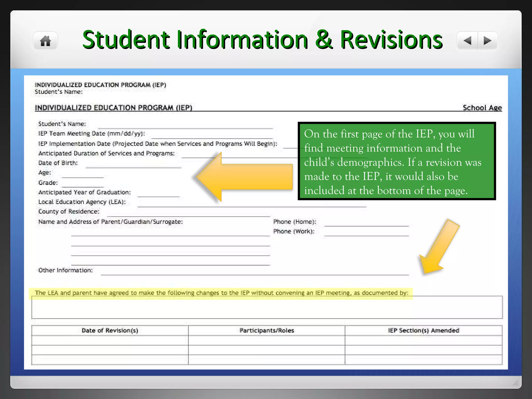Image resolution: width=532 pixels, height=399 pixels.
Task: Click the yellow highlighted LEA agreement text
Action: 221,293
